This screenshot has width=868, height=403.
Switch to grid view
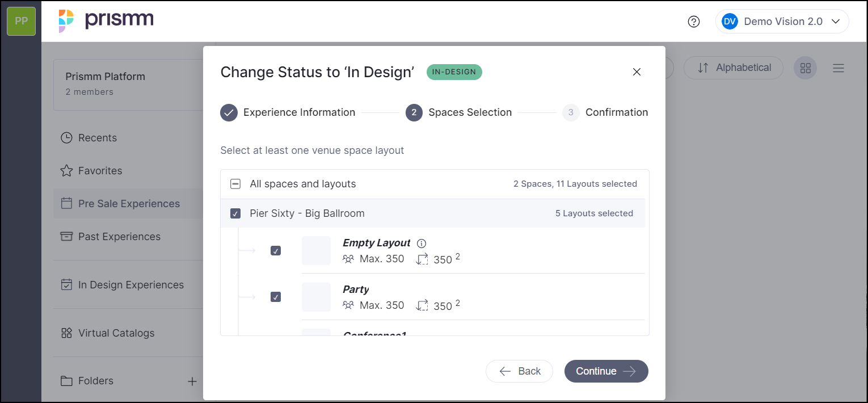[805, 68]
